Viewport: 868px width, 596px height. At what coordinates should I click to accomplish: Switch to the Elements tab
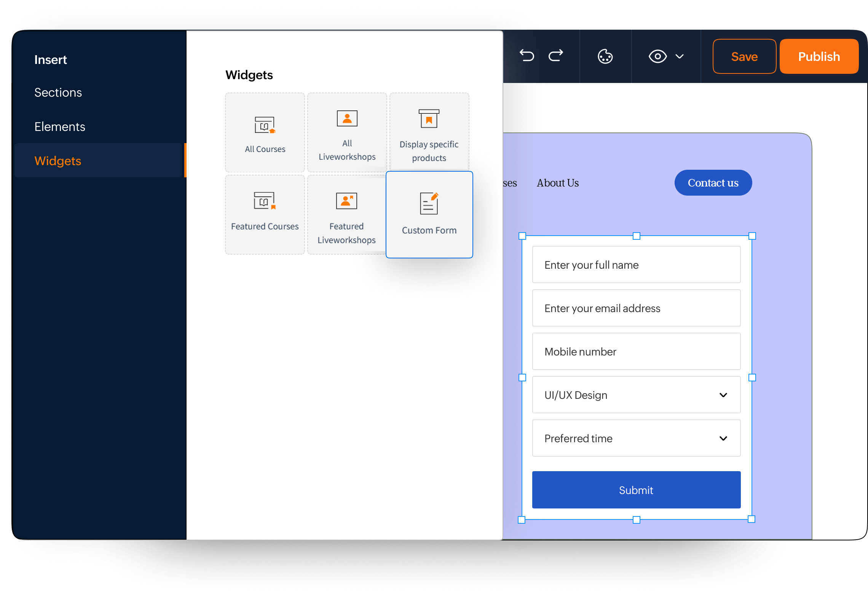(x=60, y=126)
